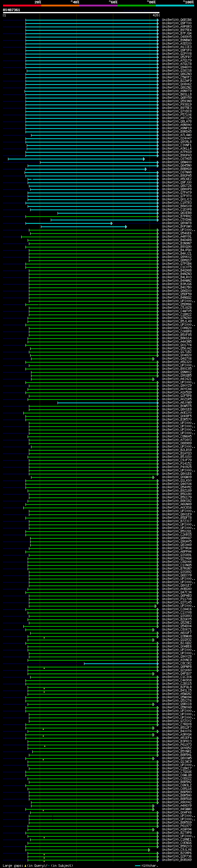Select hit label UniRef100_C5YDH6

176,220
